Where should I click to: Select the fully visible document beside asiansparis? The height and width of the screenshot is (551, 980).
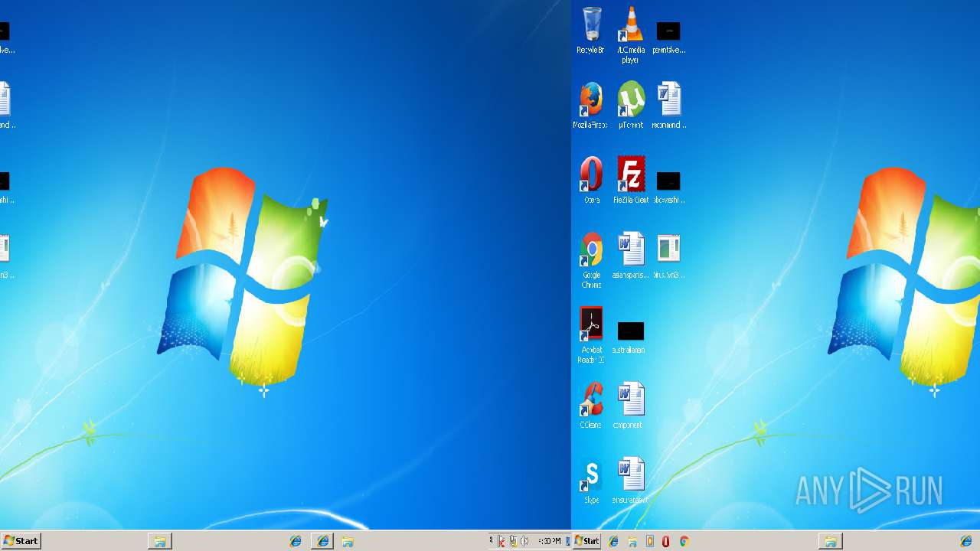click(x=668, y=256)
